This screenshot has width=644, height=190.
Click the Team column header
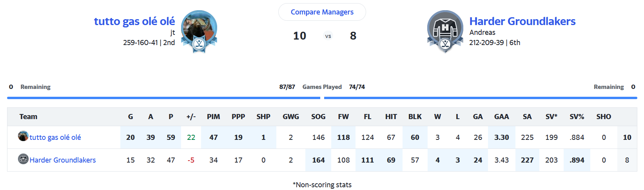pyautogui.click(x=28, y=117)
